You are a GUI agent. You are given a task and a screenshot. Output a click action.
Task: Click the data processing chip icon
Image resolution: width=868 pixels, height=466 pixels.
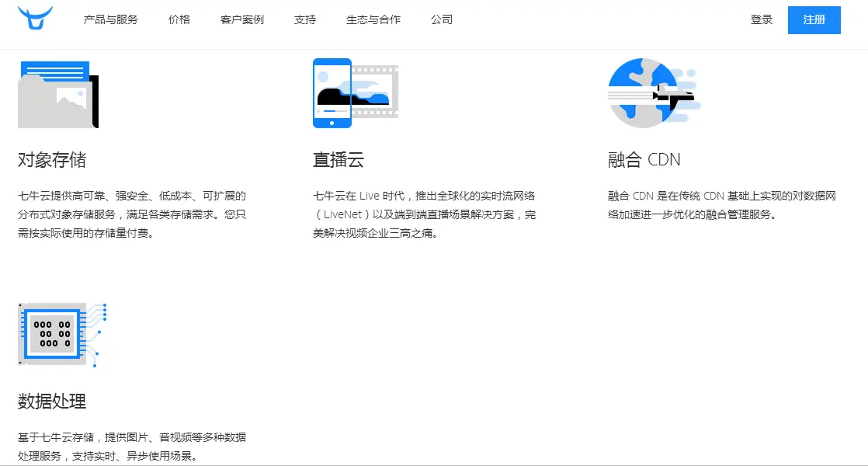[62, 334]
